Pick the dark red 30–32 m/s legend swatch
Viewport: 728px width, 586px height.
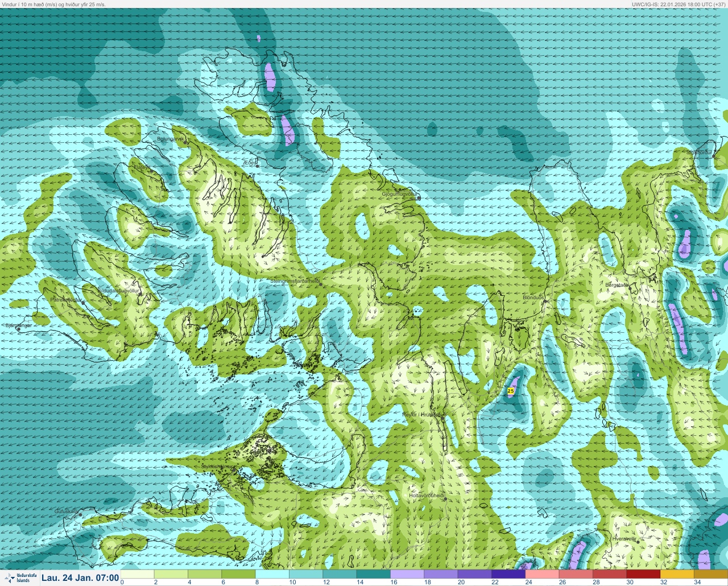coord(643,574)
